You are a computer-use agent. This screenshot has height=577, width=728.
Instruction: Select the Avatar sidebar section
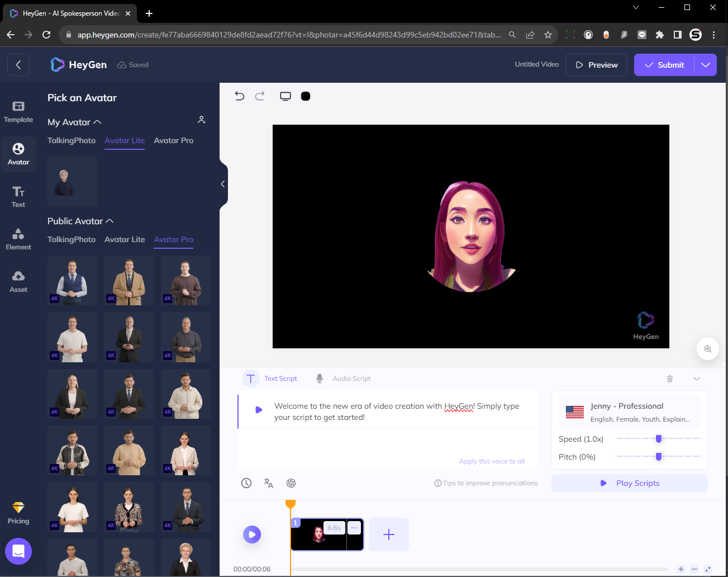pyautogui.click(x=18, y=154)
